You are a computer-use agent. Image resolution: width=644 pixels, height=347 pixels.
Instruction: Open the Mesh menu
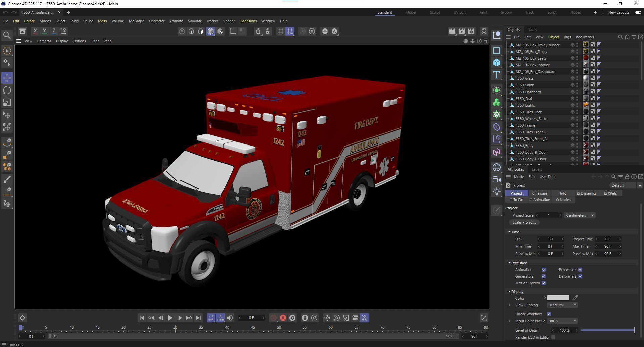point(102,21)
